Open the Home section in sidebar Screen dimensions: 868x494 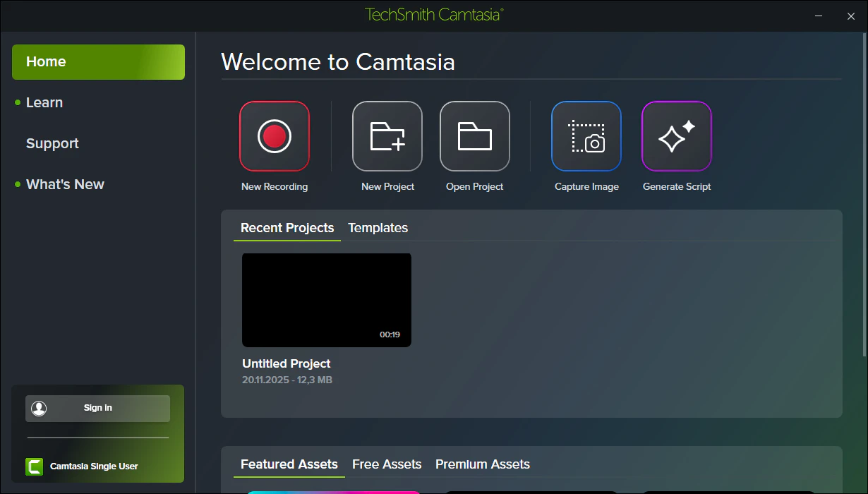tap(98, 62)
